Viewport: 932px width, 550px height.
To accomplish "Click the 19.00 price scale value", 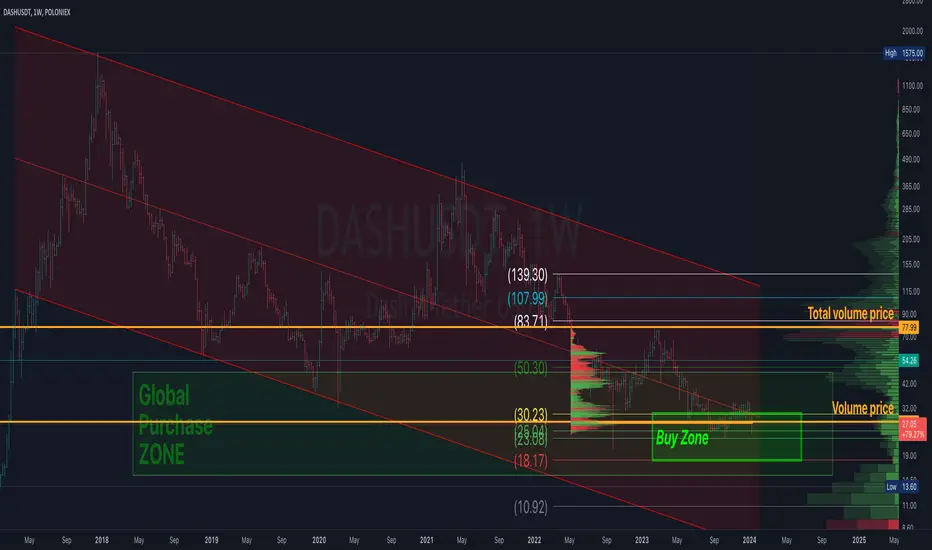I will click(909, 455).
